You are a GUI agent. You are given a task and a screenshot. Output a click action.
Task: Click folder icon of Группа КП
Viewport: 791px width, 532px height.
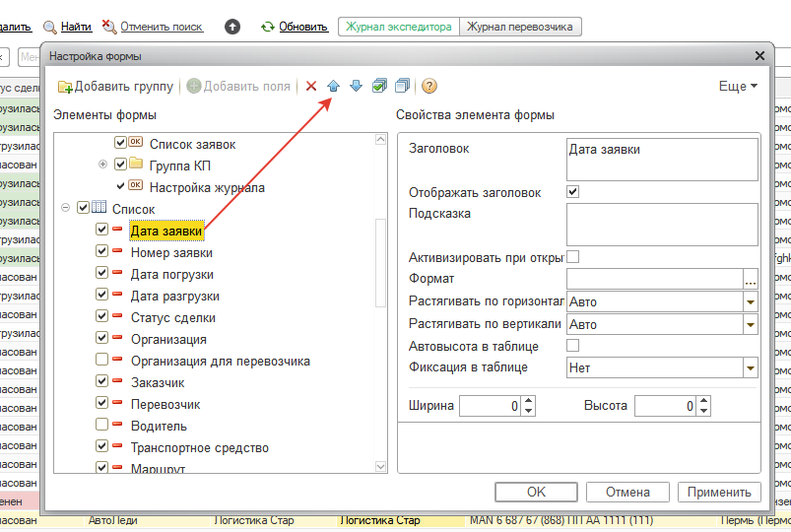(136, 163)
